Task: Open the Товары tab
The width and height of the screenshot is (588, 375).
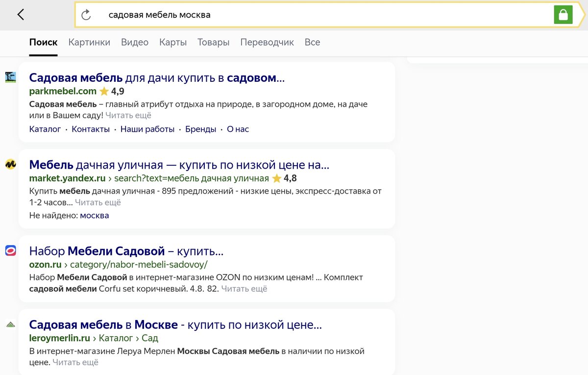Action: click(x=214, y=42)
